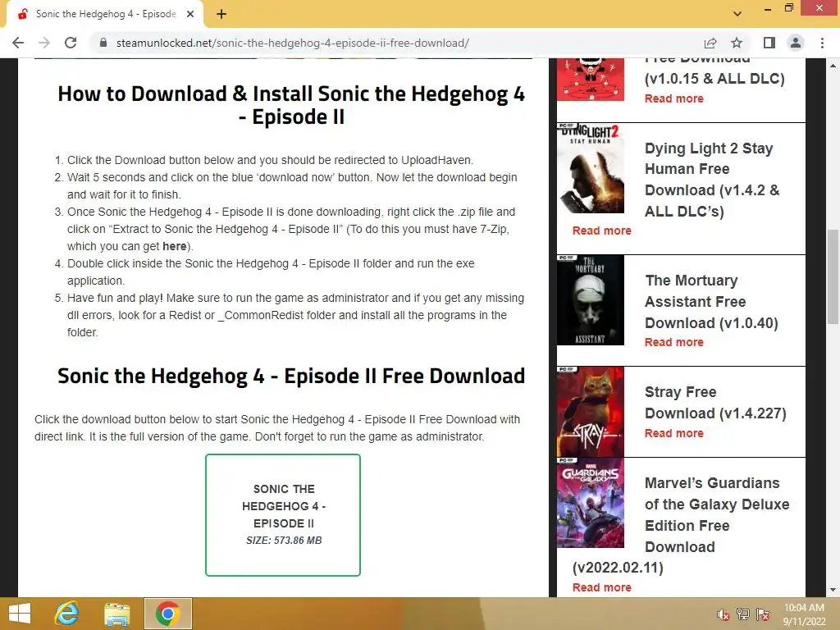Viewport: 840px width, 630px height.
Task: Read more for Guardians of the Galaxy
Action: [x=601, y=587]
